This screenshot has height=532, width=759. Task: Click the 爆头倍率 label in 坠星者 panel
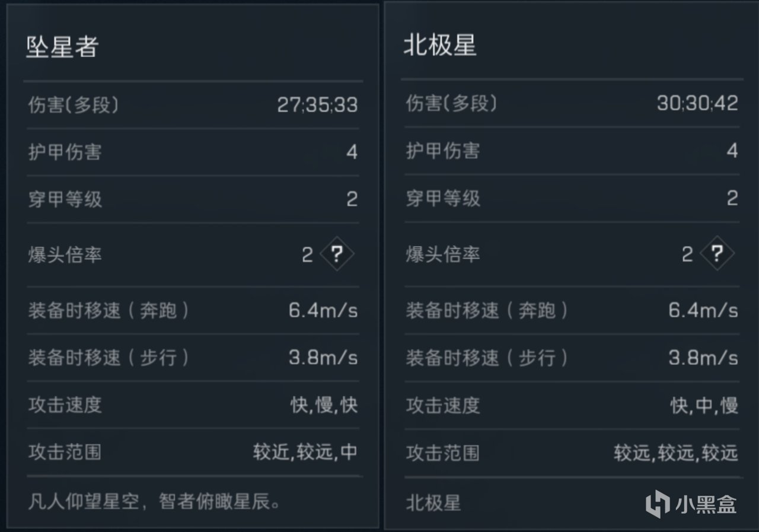click(x=65, y=256)
